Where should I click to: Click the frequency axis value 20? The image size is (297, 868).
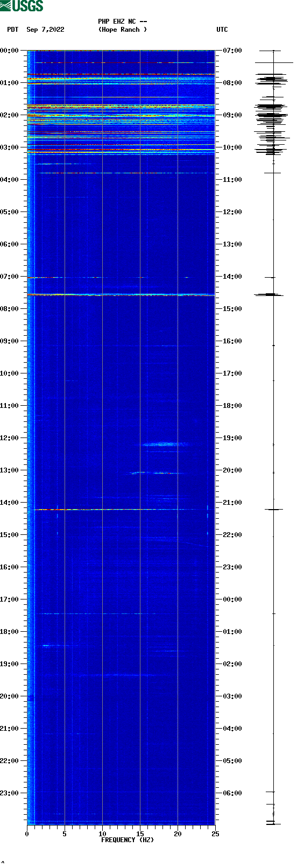[178, 834]
